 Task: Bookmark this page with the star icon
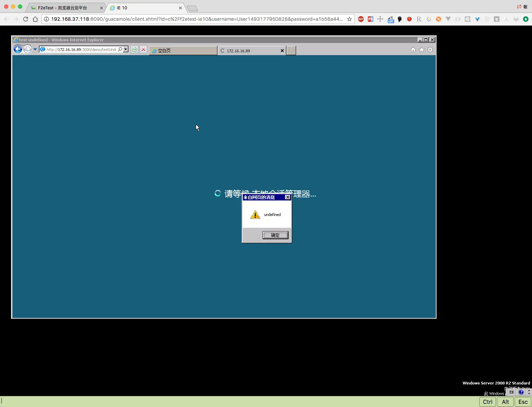click(x=349, y=19)
